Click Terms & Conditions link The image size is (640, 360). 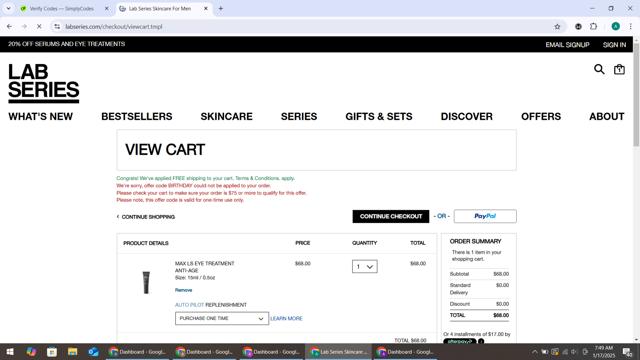point(257,178)
